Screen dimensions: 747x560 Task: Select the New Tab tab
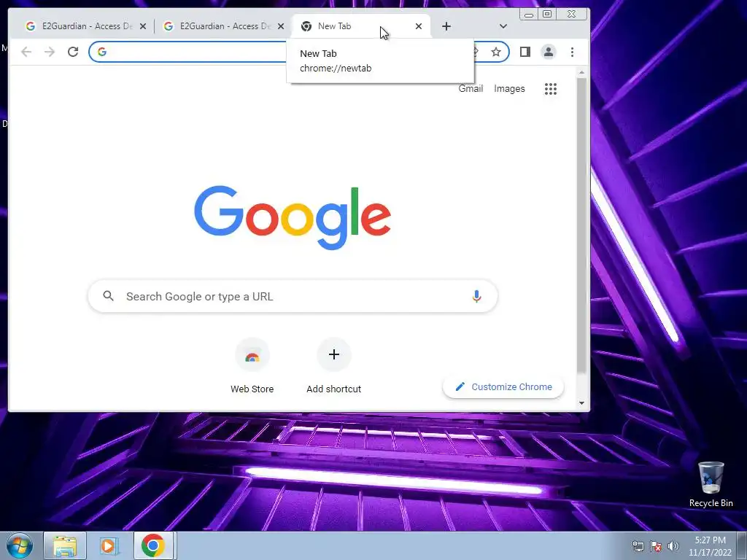point(360,26)
